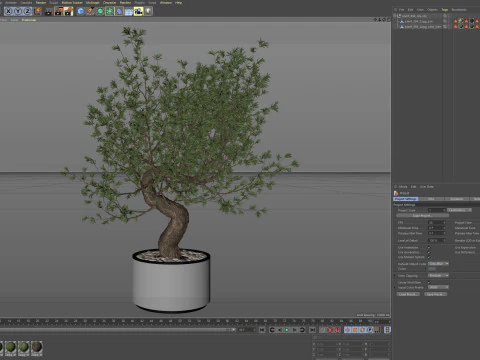Open the timeline layout icon at the row's end
This screenshot has width=480, height=360.
tap(387, 330)
